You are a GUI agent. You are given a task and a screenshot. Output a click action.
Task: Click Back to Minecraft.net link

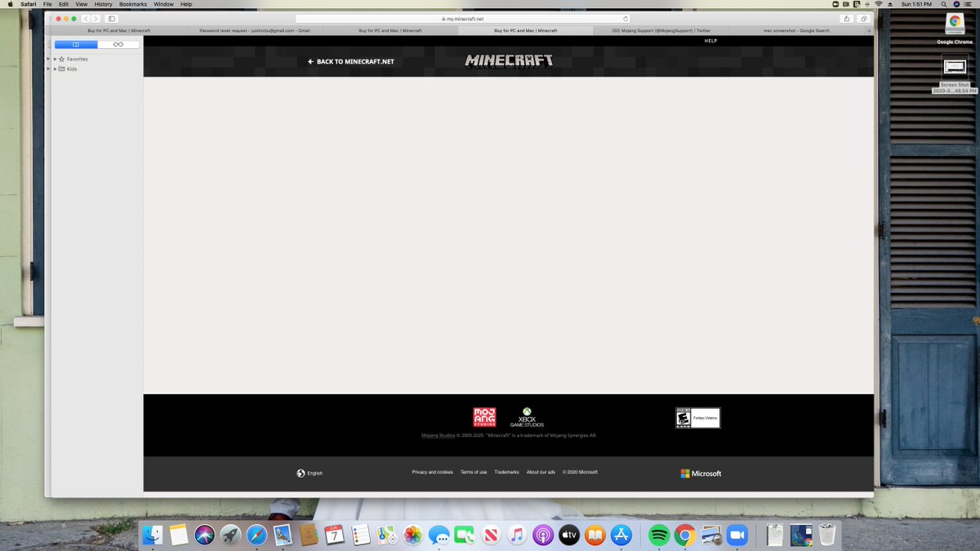351,61
